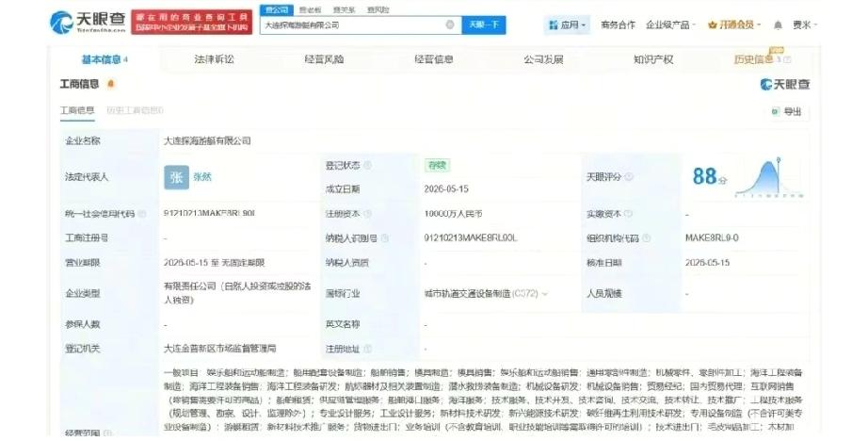Viewport: 868px width, 441px height.
Task: Click the 天眼一下 search button
Action: coord(484,24)
